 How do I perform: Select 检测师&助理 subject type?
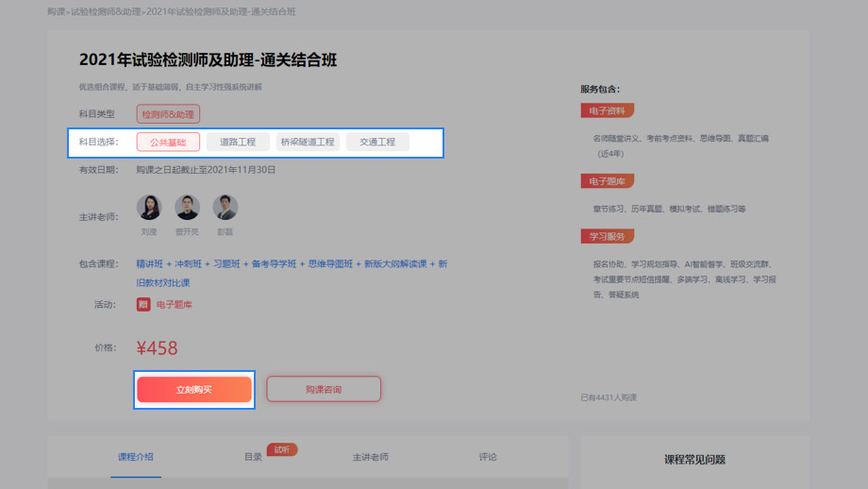pyautogui.click(x=168, y=114)
